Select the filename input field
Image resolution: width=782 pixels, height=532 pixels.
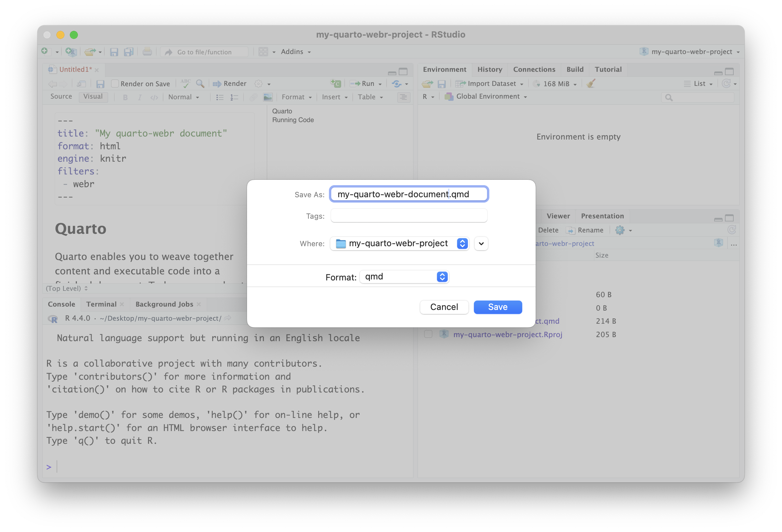(x=409, y=194)
